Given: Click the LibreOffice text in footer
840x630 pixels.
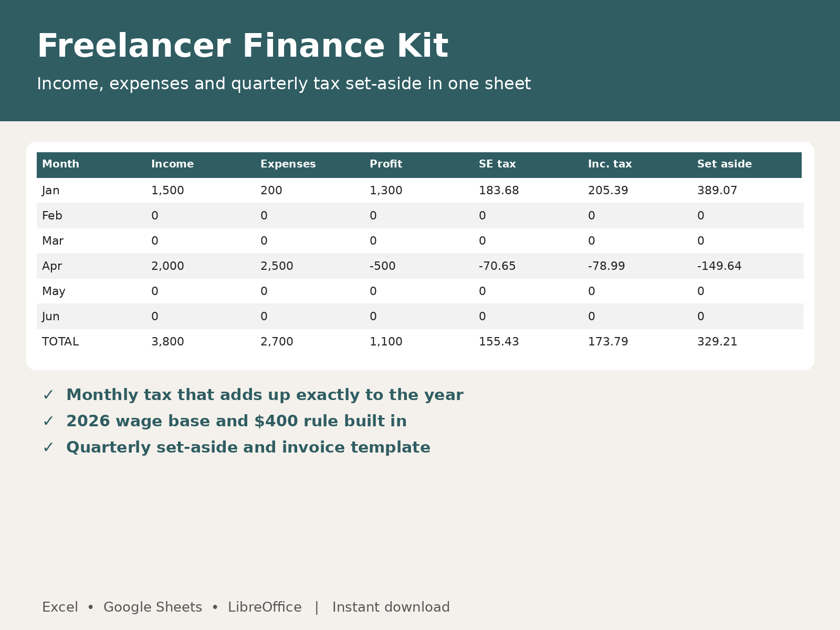Looking at the screenshot, I should (x=265, y=607).
